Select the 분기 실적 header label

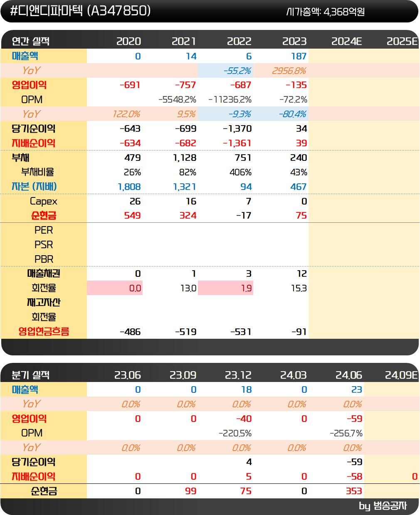click(x=31, y=375)
